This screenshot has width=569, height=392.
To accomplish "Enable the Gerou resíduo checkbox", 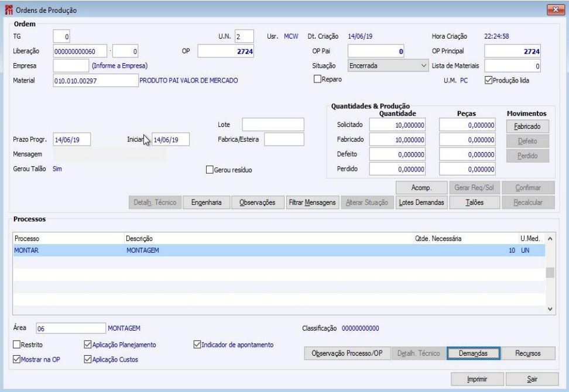I will tap(210, 170).
